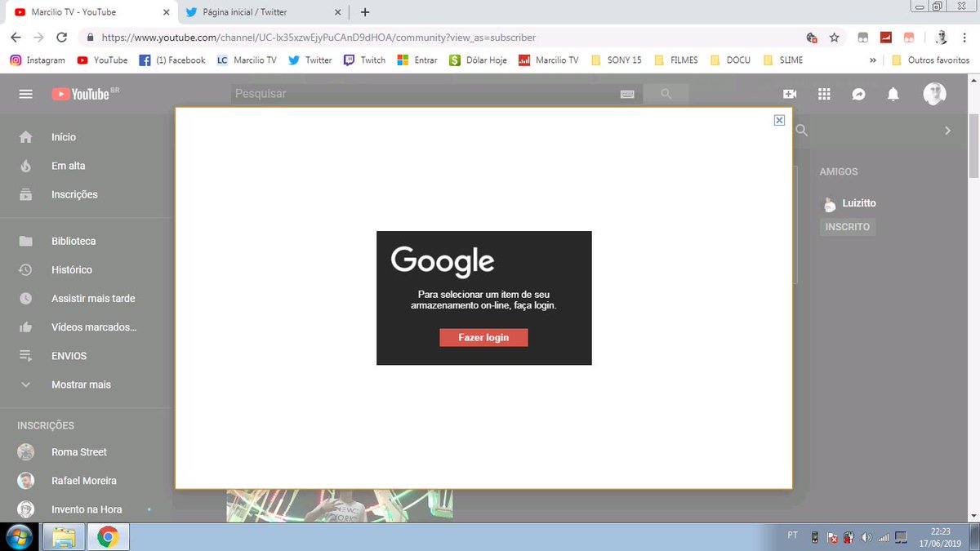Click the Chrome taskbar icon
Screen dimensions: 980x551
coord(107,537)
